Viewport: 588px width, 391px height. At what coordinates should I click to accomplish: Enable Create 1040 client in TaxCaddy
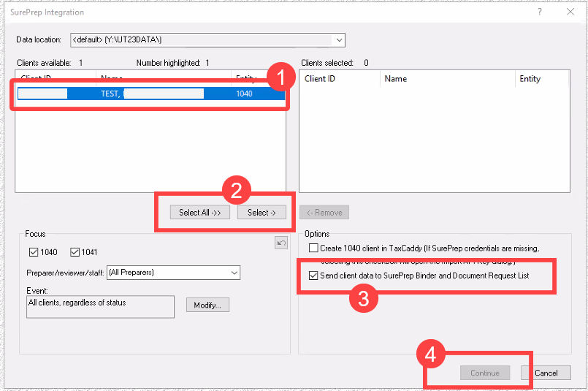point(313,248)
